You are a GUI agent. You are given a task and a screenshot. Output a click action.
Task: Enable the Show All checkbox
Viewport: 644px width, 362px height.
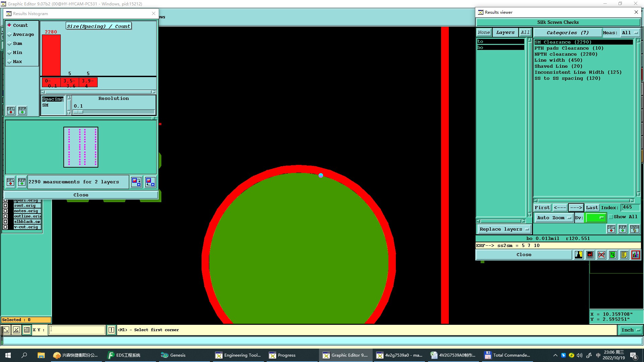coord(611,217)
